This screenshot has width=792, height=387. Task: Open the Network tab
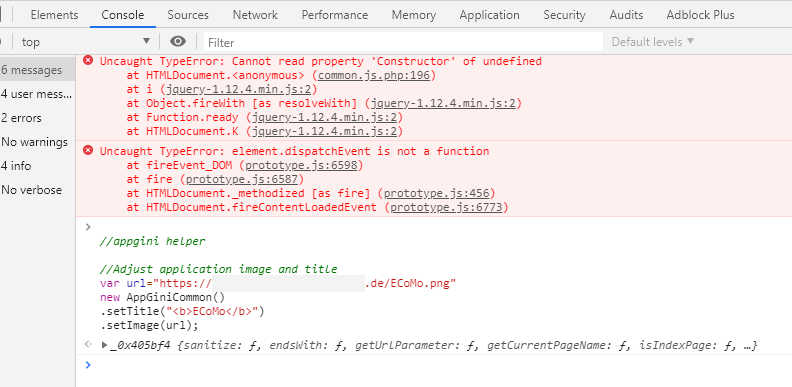(x=255, y=15)
